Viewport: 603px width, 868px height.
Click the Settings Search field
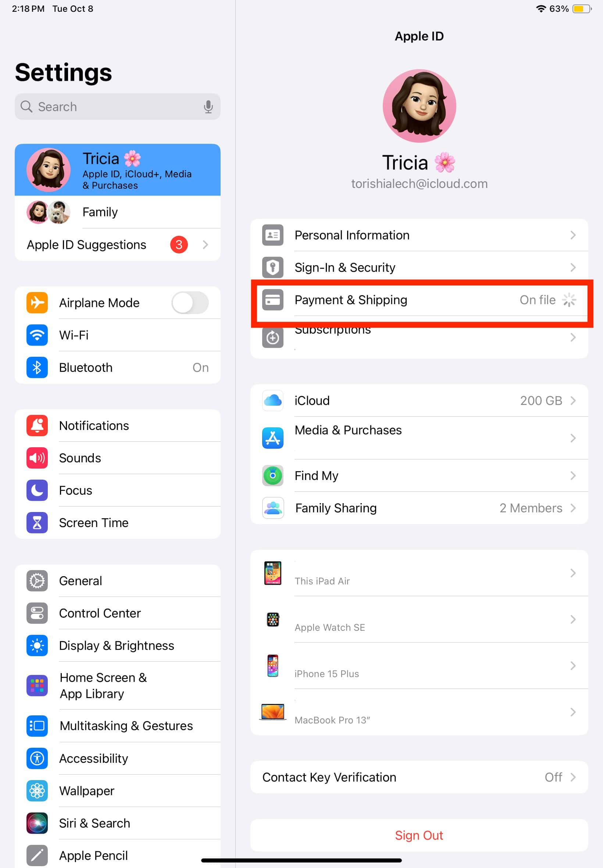(x=118, y=107)
